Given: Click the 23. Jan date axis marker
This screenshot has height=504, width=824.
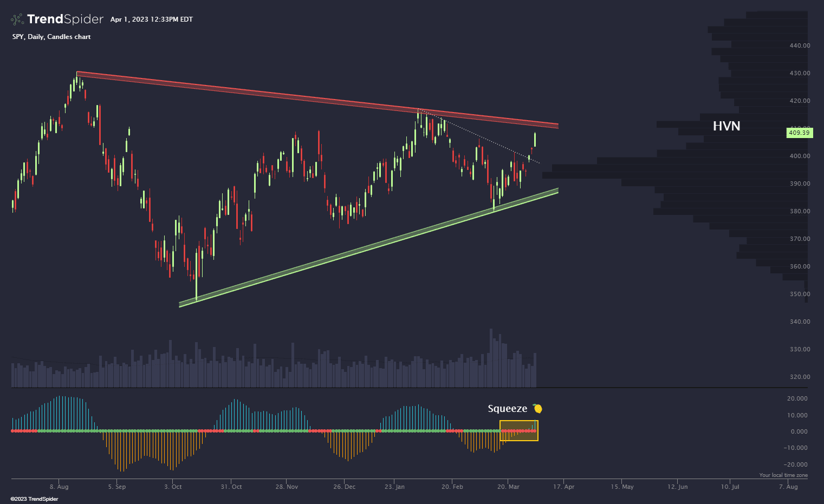Looking at the screenshot, I should click(x=394, y=487).
